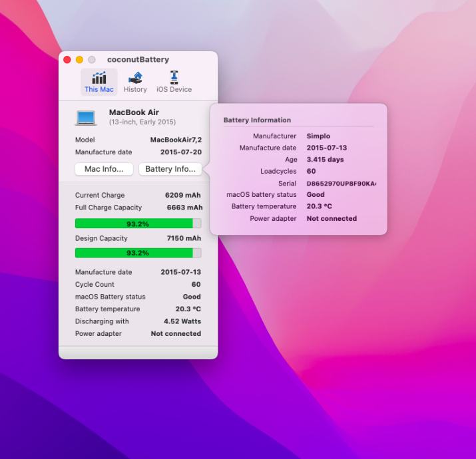Click the 6663 mAh full charge value
Screen dimensions: 476x459
tap(184, 208)
